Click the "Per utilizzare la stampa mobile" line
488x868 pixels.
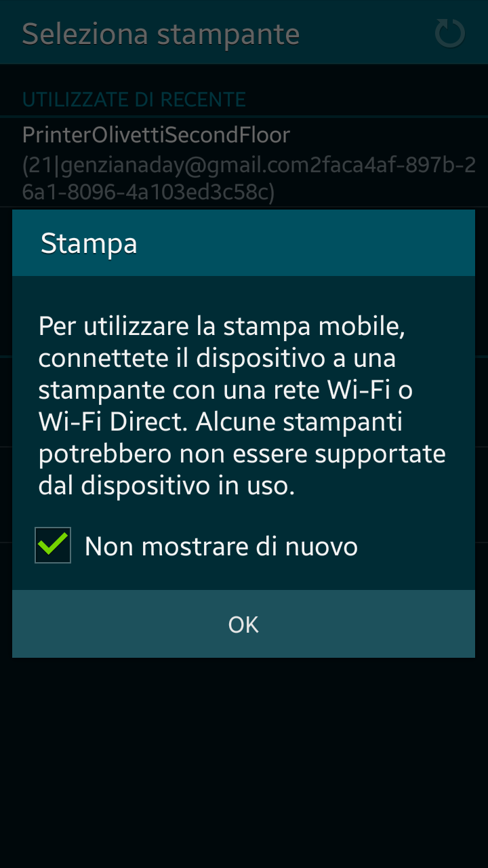pyautogui.click(x=222, y=326)
